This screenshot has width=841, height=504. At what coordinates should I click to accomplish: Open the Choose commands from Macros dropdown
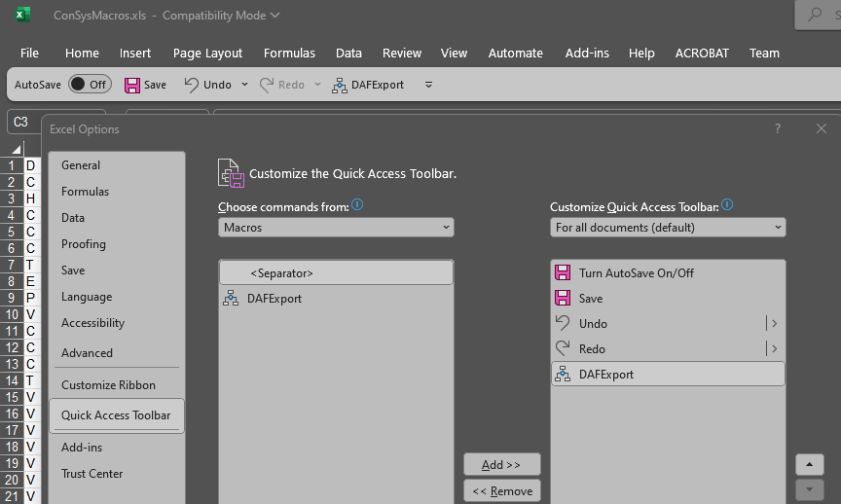tap(336, 228)
